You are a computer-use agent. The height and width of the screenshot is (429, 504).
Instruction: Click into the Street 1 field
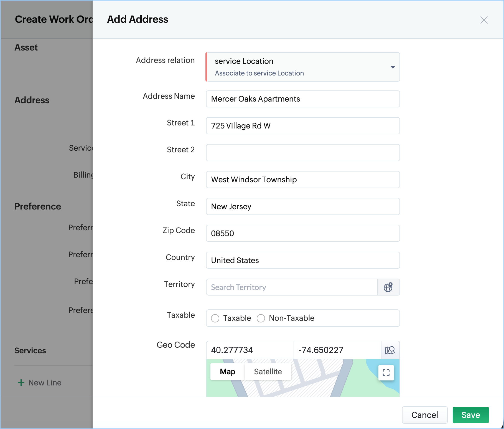(303, 126)
